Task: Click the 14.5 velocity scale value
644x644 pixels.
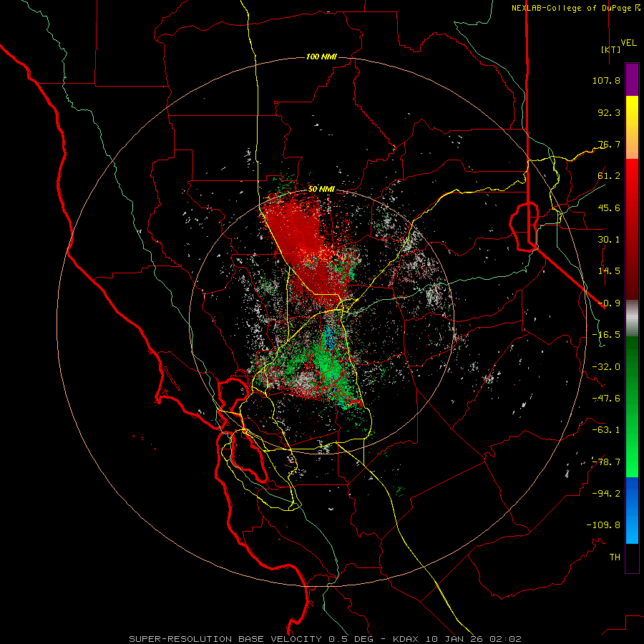Action: pos(609,271)
